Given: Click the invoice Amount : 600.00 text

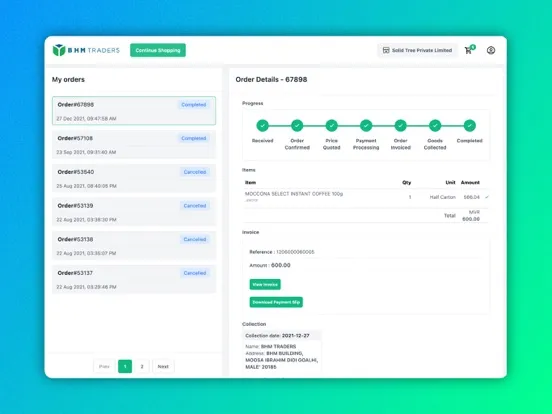Looking at the screenshot, I should (x=270, y=265).
